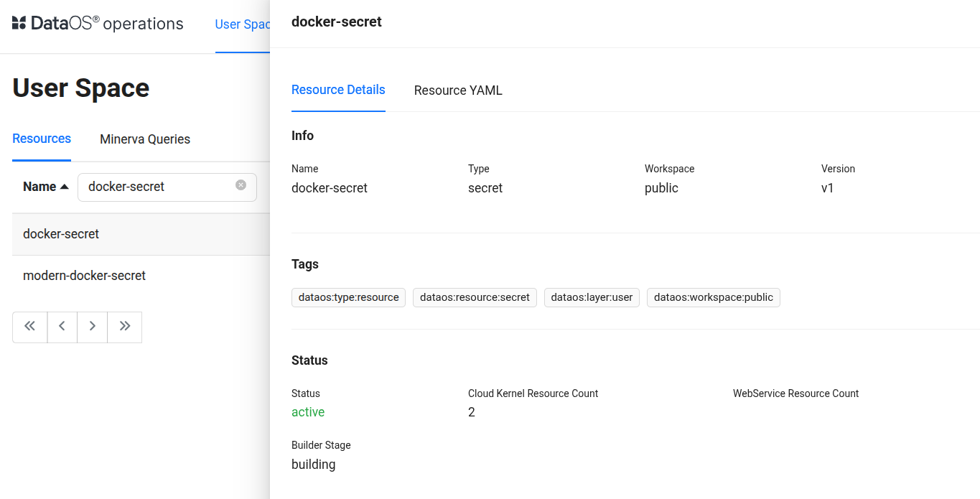The width and height of the screenshot is (980, 499).
Task: Open User Space in top navigation
Action: [x=242, y=24]
